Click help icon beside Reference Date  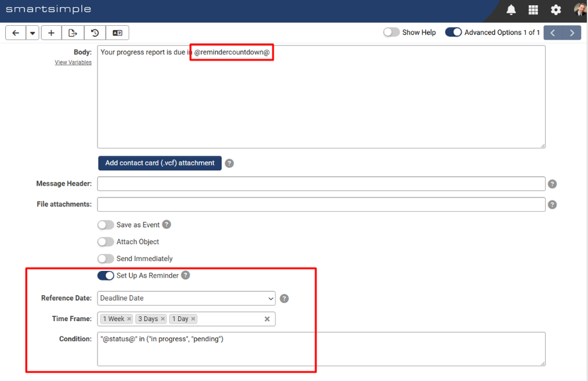click(x=284, y=299)
